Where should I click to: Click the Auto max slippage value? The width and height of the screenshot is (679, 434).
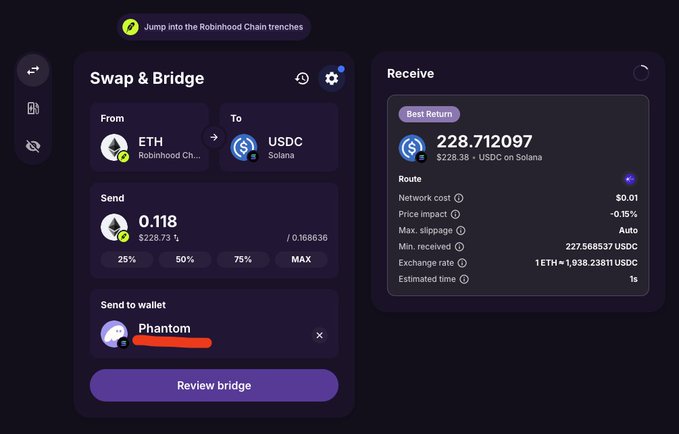pyautogui.click(x=628, y=230)
